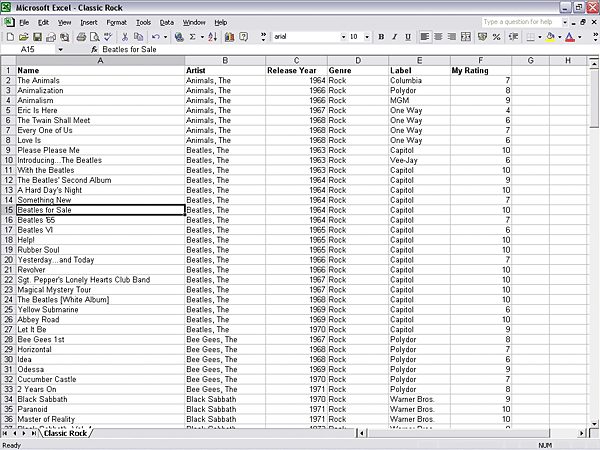Click the Cut scissors icon
The image size is (600, 450).
125,37
